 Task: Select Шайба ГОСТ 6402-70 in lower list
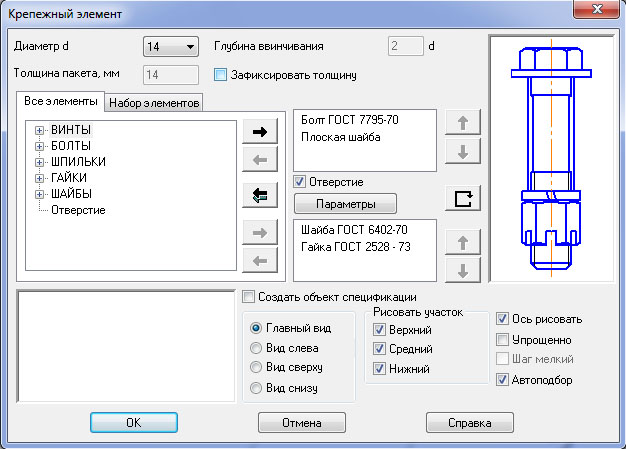coord(354,230)
